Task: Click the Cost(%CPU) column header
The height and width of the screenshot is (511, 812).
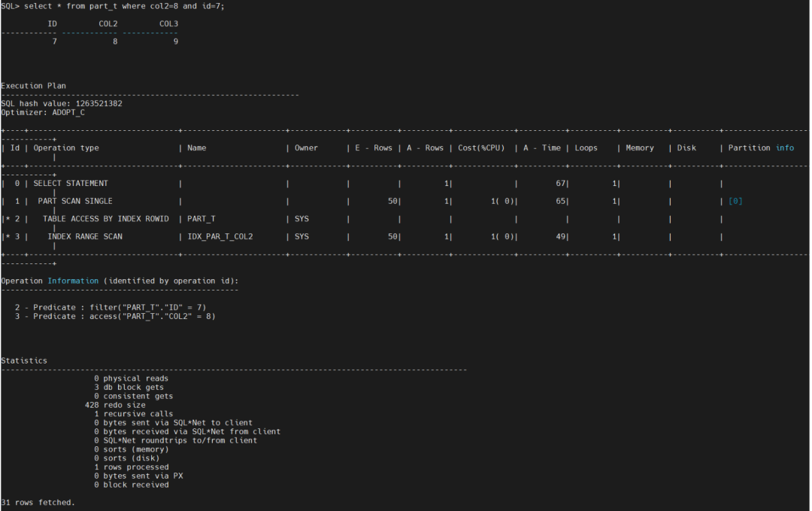Action: (481, 148)
